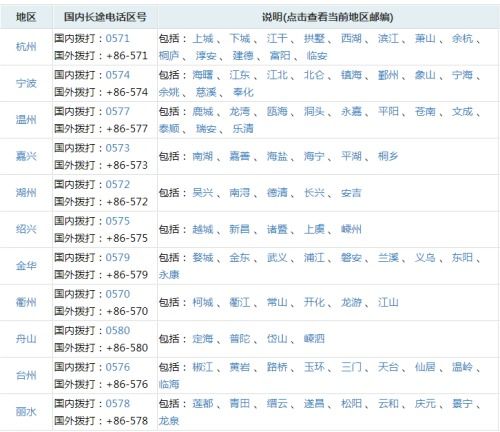
Task: Open the 金华 region link
Action: coord(26,266)
